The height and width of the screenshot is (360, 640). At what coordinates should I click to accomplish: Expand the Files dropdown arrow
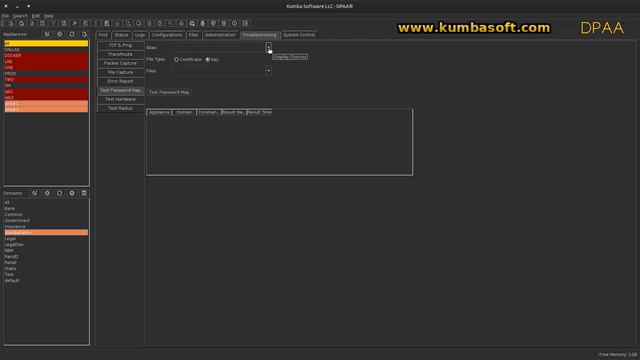(x=268, y=71)
